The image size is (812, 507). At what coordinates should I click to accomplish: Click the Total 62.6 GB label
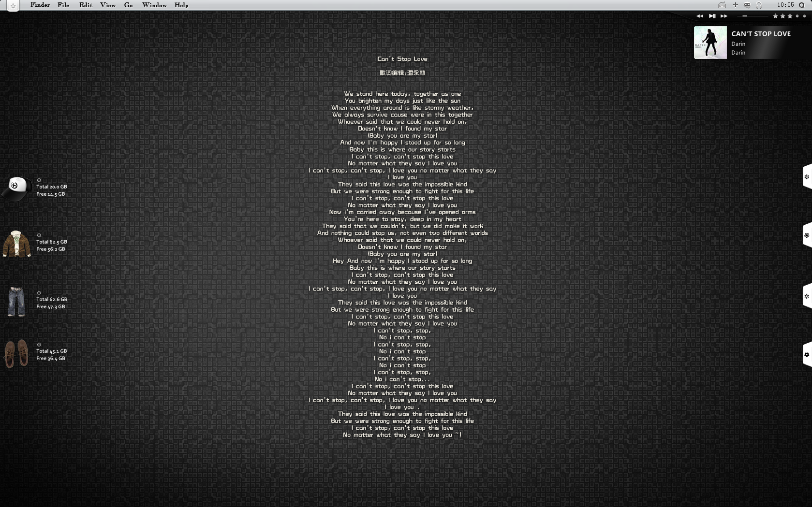pyautogui.click(x=52, y=299)
